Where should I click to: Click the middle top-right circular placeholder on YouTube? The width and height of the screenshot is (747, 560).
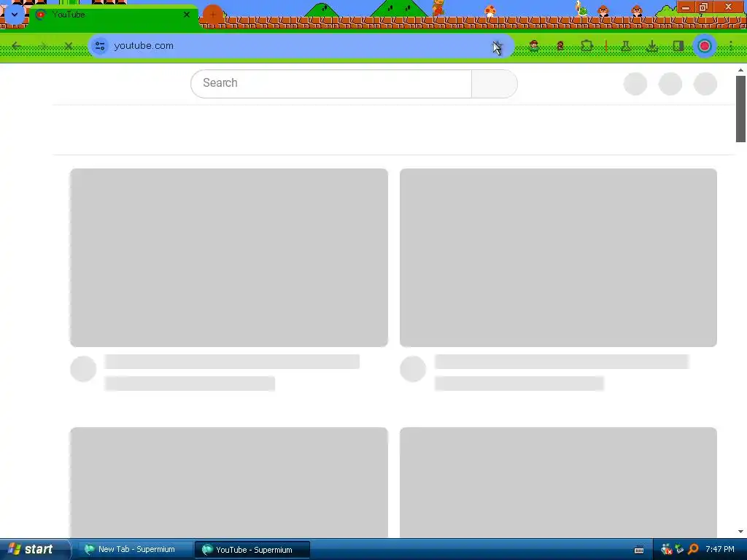tap(670, 84)
